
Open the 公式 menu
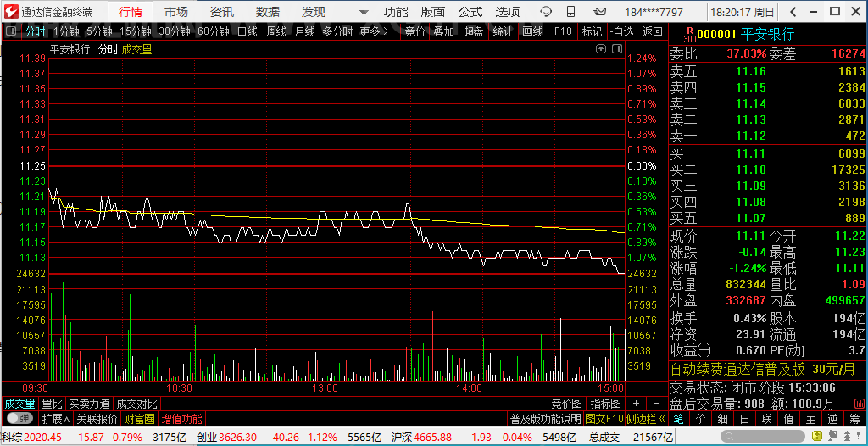[x=470, y=12]
